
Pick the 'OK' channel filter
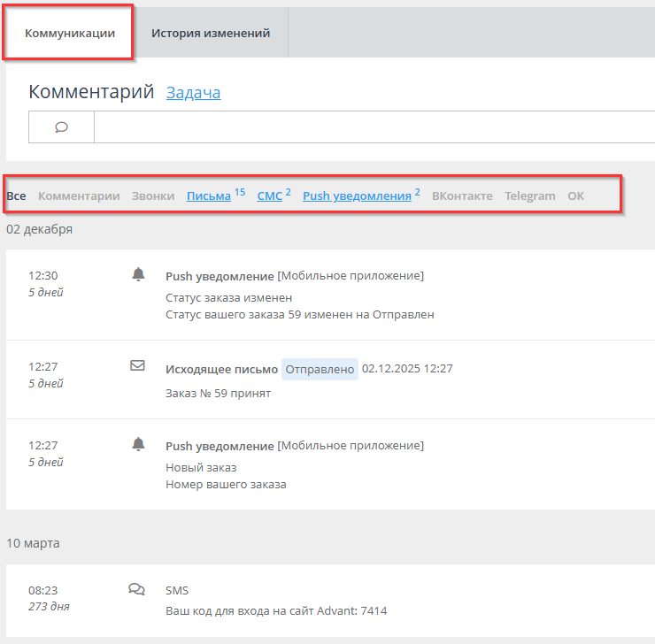tap(575, 195)
